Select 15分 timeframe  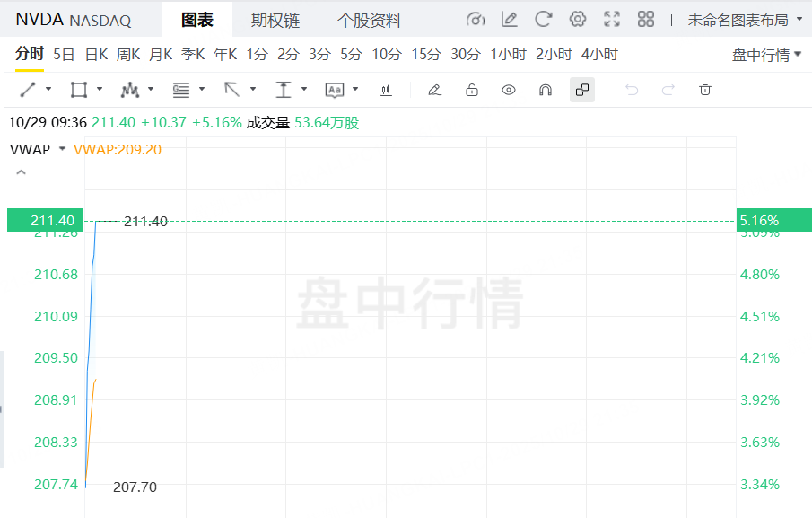tap(426, 54)
